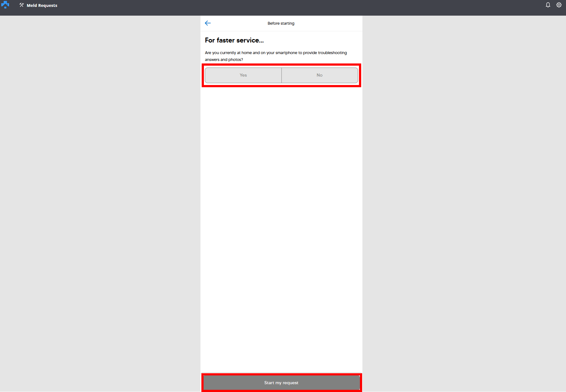Select the Yes option

[243, 75]
